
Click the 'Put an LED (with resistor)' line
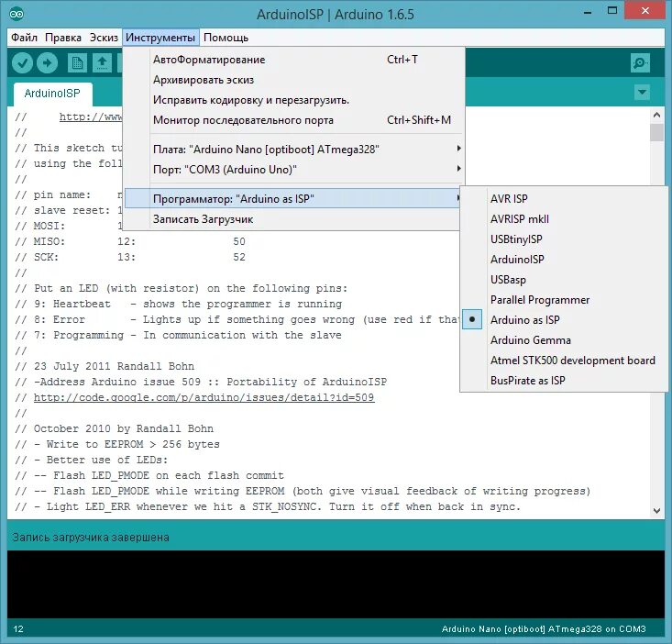coord(181,288)
